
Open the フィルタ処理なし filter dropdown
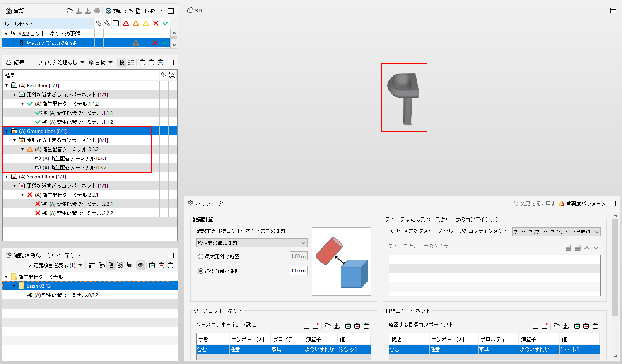point(61,63)
